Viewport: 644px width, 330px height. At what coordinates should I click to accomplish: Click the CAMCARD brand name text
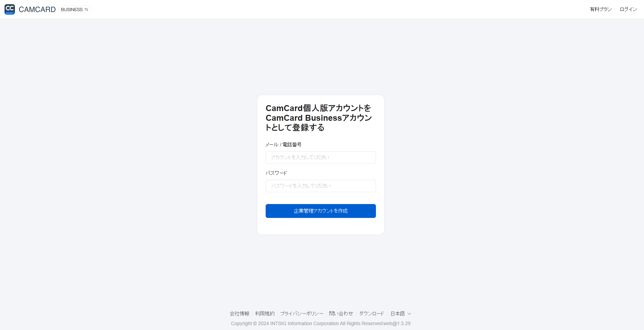[x=37, y=9]
